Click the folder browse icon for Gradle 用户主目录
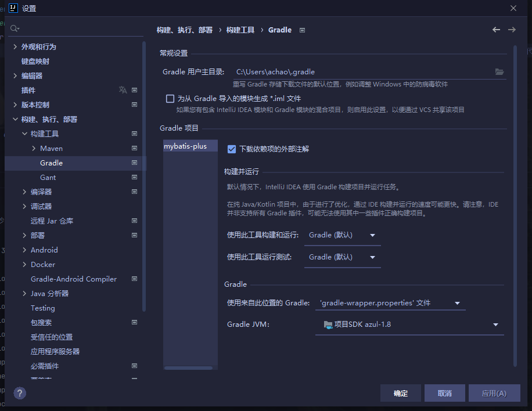This screenshot has width=532, height=411. click(499, 72)
